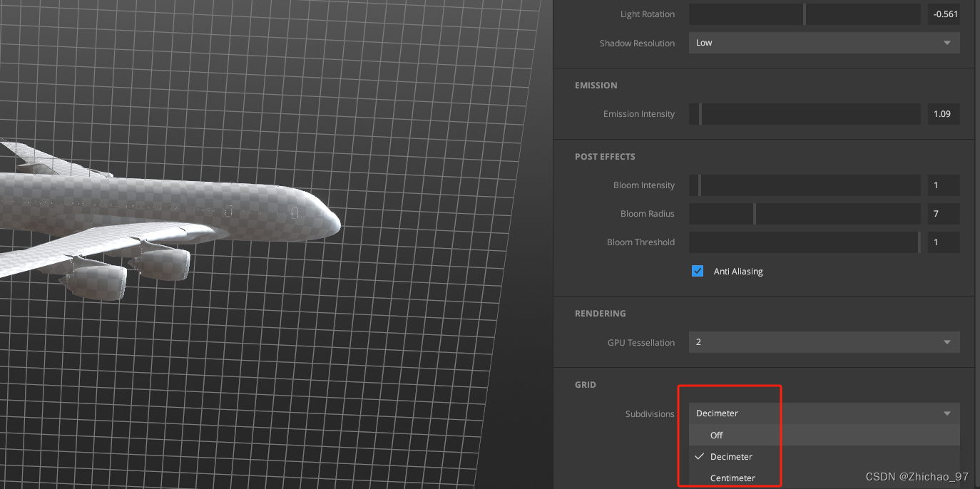Choose Centimeter grid subdivisions
The height and width of the screenshot is (489, 980).
tap(733, 478)
